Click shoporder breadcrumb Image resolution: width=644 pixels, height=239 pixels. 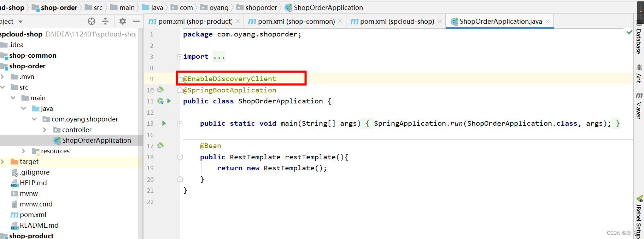(257, 7)
